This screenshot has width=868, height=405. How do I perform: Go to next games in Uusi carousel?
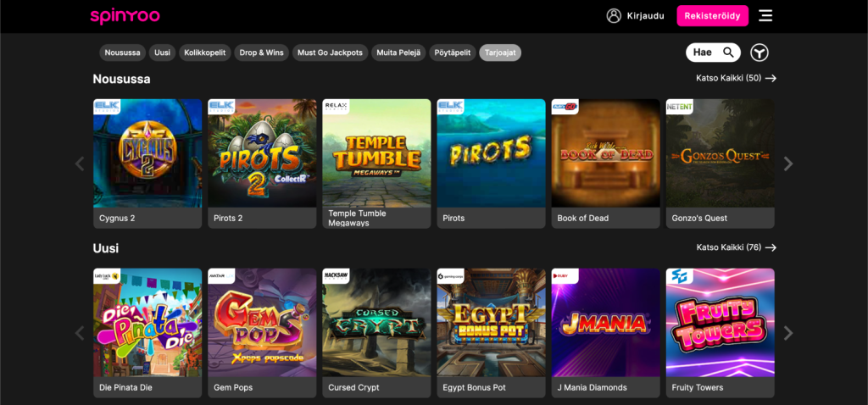tap(788, 333)
